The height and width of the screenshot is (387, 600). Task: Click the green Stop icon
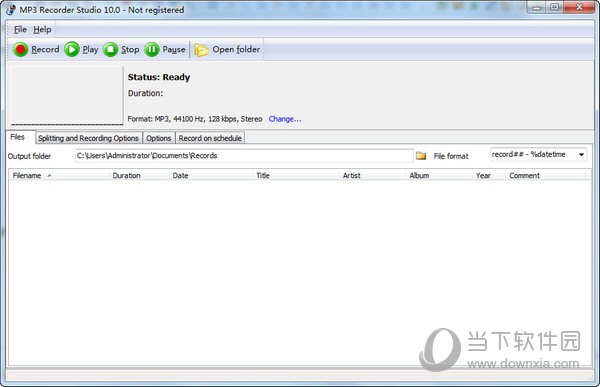111,49
